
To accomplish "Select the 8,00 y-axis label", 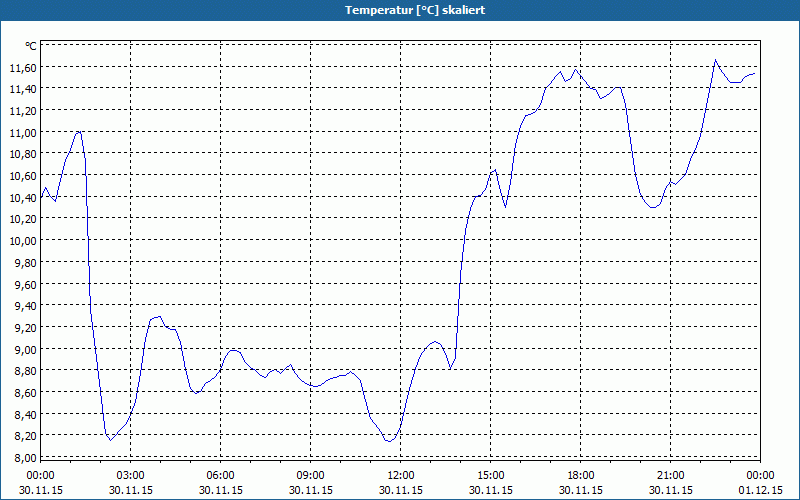I will tap(25, 457).
